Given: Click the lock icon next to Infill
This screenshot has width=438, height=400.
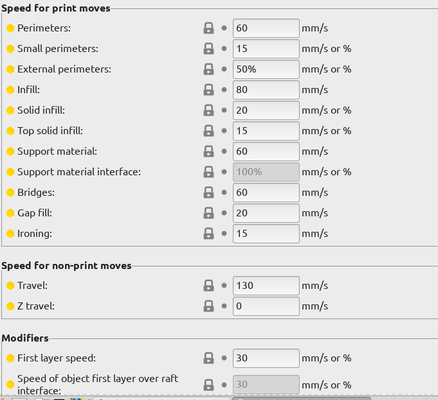Looking at the screenshot, I should (x=209, y=90).
